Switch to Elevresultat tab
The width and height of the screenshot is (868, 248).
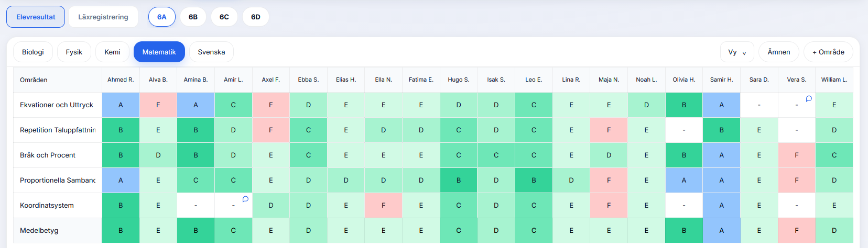pos(36,17)
